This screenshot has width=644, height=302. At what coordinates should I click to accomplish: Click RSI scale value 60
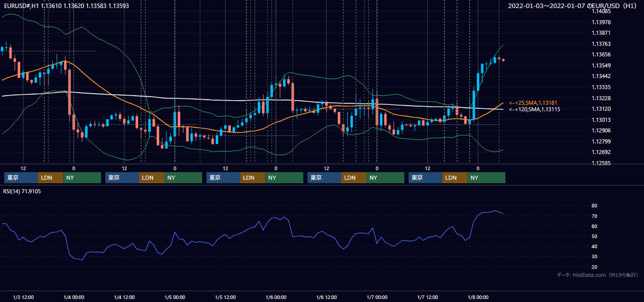pyautogui.click(x=594, y=226)
